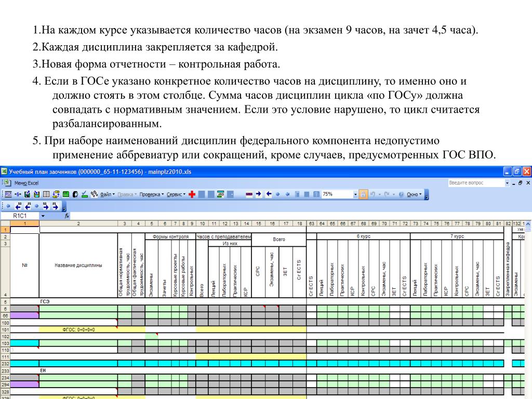Click the green structure diagram icon
Viewport: 532px width, 399px height.
click(x=220, y=194)
